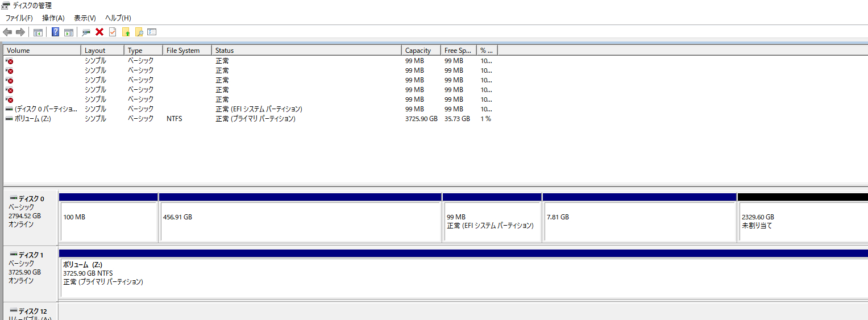Click the checkmark document properties icon
The width and height of the screenshot is (868, 320).
point(113,32)
